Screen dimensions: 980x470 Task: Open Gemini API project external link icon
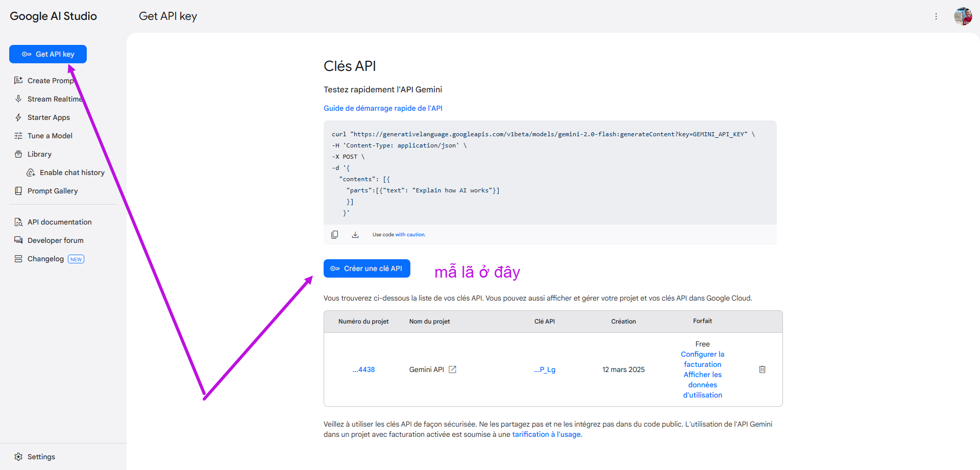(x=453, y=369)
